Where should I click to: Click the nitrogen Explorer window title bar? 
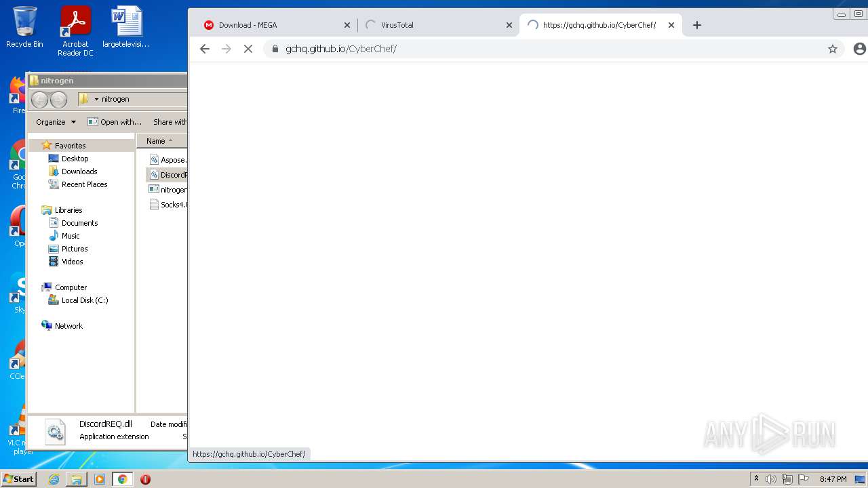pos(107,80)
